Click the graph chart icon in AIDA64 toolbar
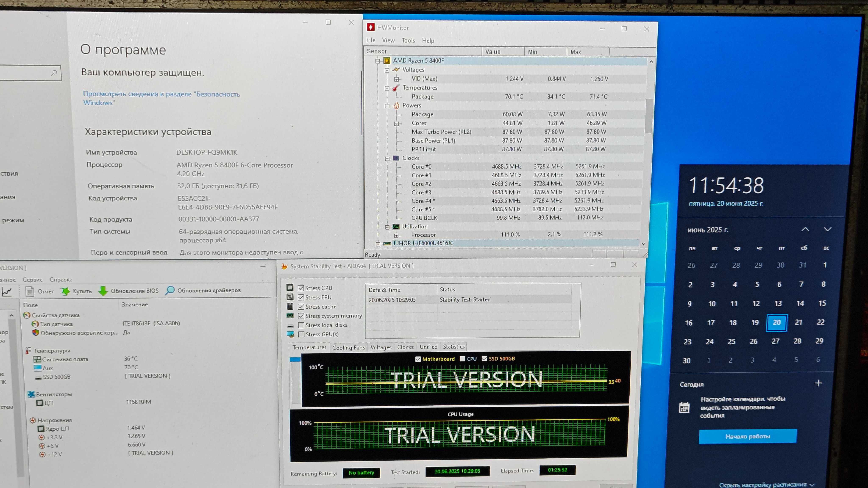Screen dimensions: 868x488 point(7,292)
